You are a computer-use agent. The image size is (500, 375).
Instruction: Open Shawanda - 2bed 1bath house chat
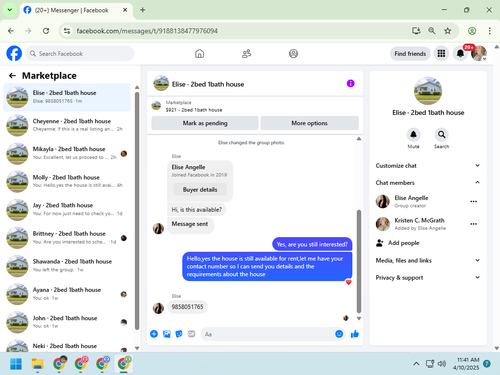tap(67, 266)
